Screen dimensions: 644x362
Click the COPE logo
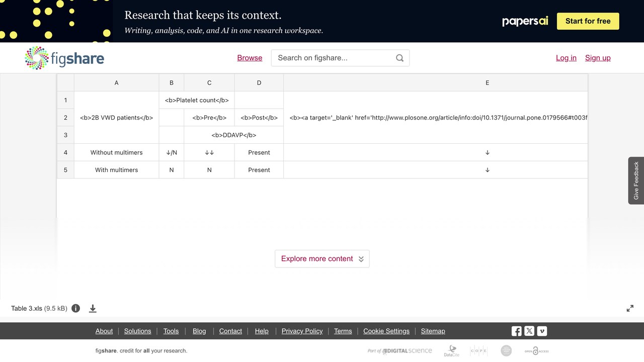click(478, 351)
